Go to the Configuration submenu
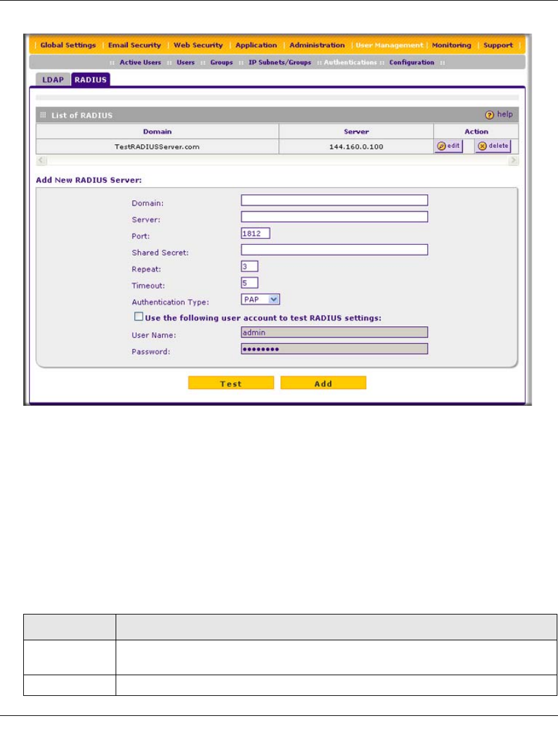558x756 pixels. pos(411,63)
